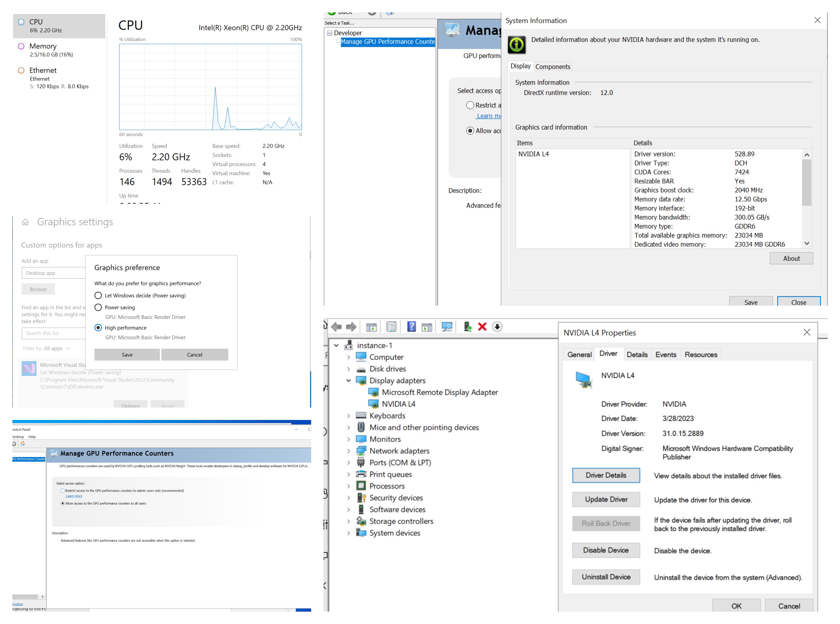Collapse the Display adapters tree node
The image size is (840, 624).
click(348, 380)
